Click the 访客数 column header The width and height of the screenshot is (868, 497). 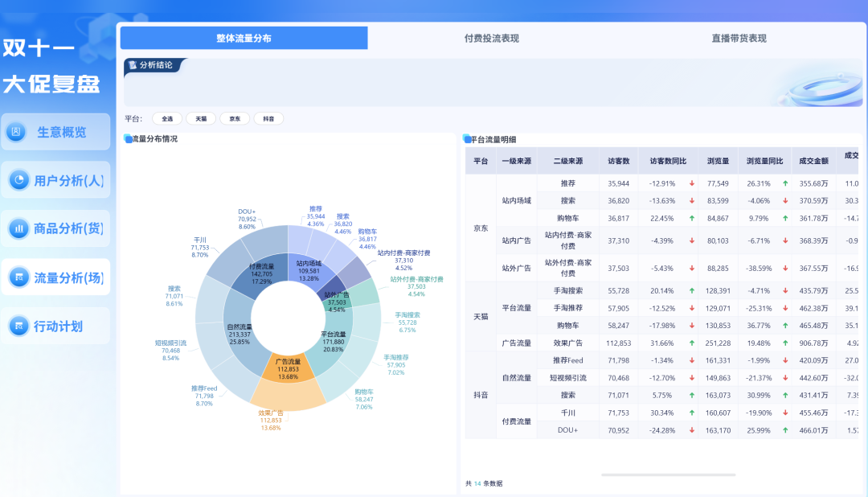pos(619,161)
